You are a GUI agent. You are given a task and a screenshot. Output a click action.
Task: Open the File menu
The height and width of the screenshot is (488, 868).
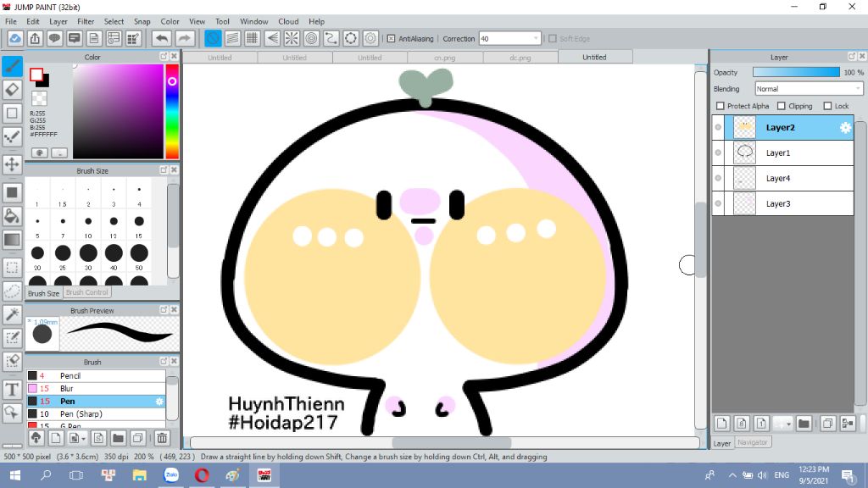coord(10,21)
